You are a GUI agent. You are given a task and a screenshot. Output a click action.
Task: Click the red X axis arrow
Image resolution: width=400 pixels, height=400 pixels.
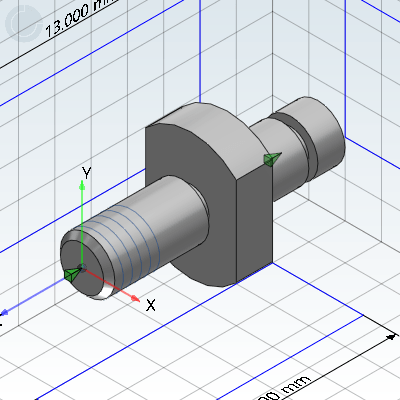(112, 284)
